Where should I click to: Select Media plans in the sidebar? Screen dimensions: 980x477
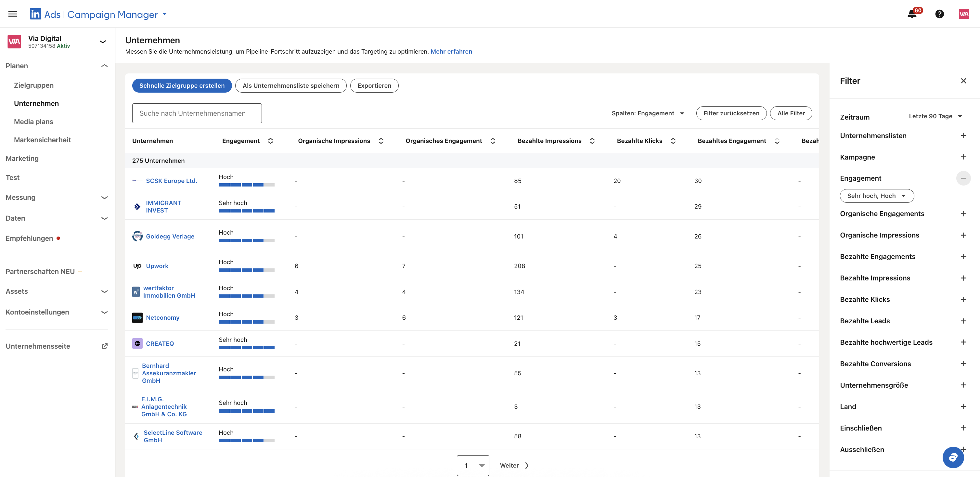pyautogui.click(x=33, y=122)
